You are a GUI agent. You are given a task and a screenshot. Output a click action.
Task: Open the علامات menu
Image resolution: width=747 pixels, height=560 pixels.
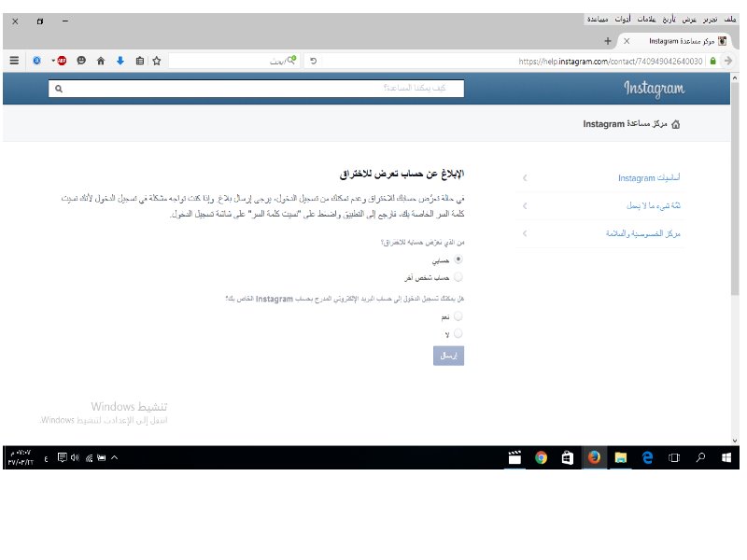coord(646,19)
